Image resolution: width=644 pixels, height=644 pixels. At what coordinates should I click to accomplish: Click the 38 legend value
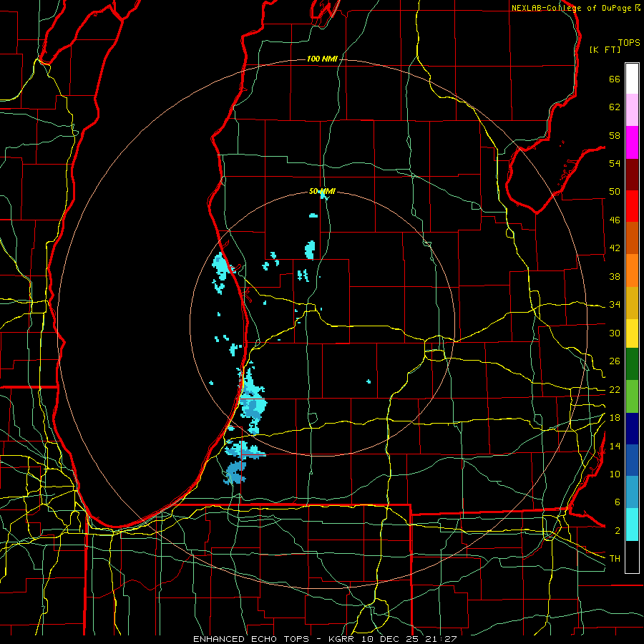615,276
